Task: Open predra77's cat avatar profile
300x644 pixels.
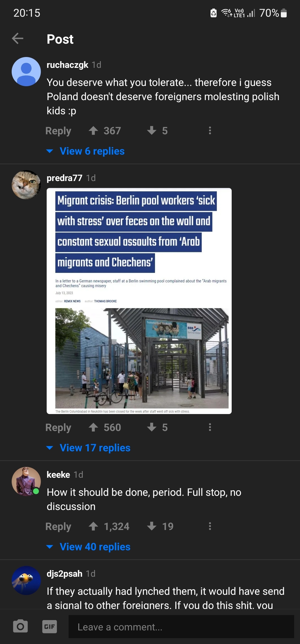Action: (26, 185)
